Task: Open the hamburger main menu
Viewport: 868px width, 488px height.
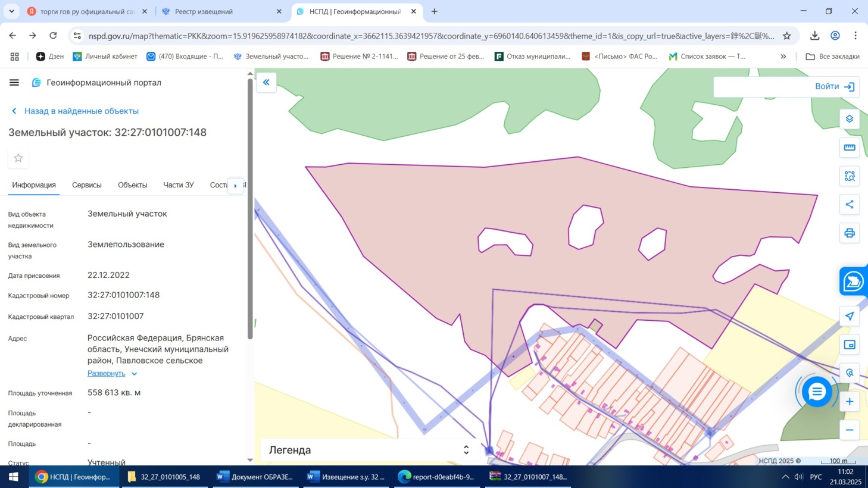Action: [14, 83]
